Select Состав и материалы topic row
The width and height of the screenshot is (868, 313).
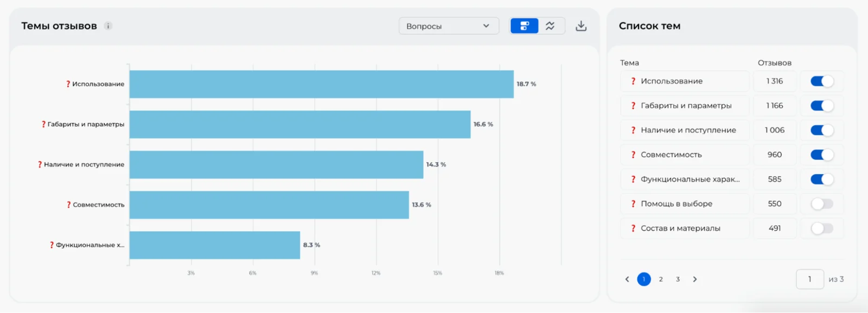coord(685,228)
